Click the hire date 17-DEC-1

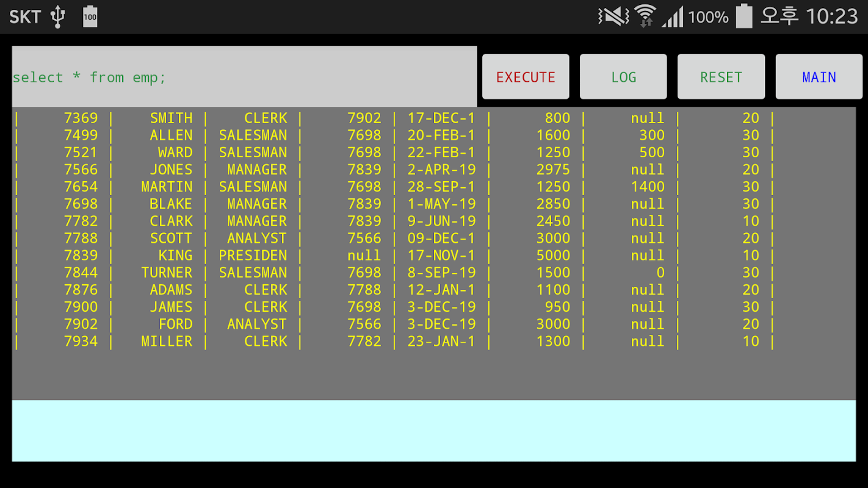pos(441,118)
